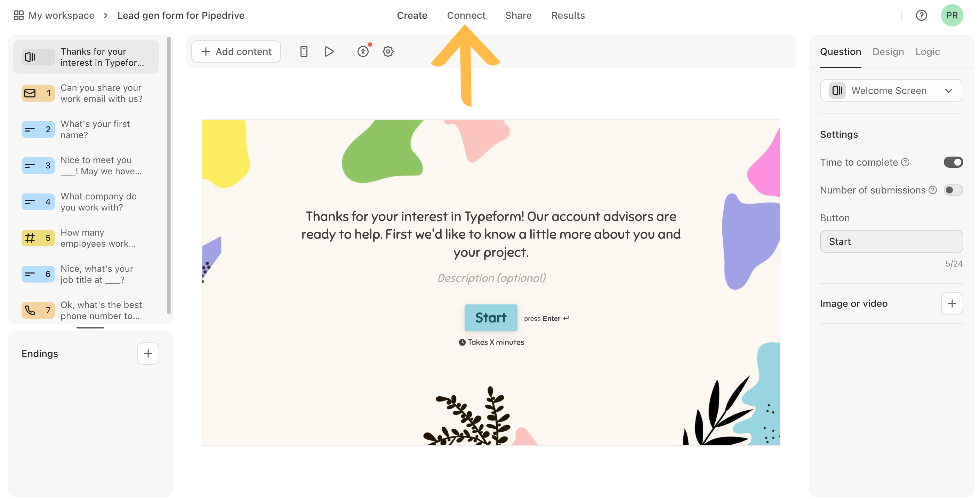Select Question panel tab

(x=841, y=52)
